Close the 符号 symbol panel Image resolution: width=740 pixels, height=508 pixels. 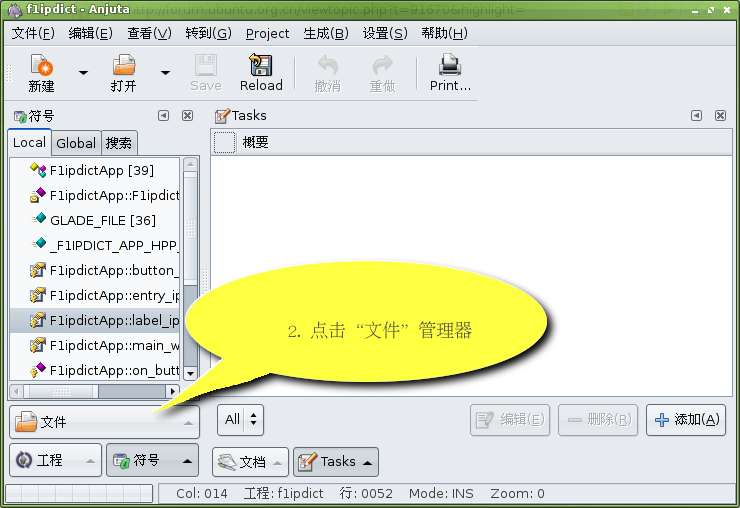coord(187,116)
